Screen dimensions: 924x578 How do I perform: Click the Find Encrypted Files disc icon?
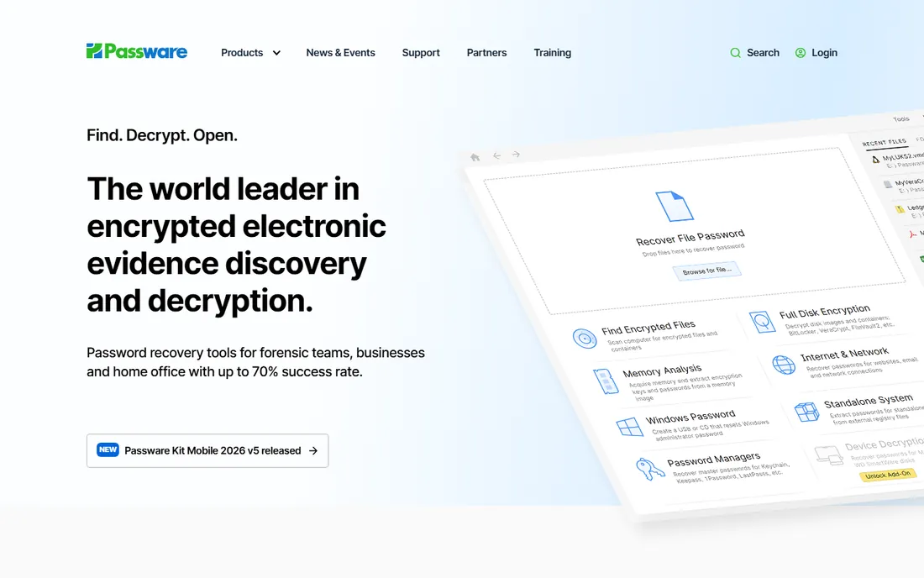pos(585,339)
